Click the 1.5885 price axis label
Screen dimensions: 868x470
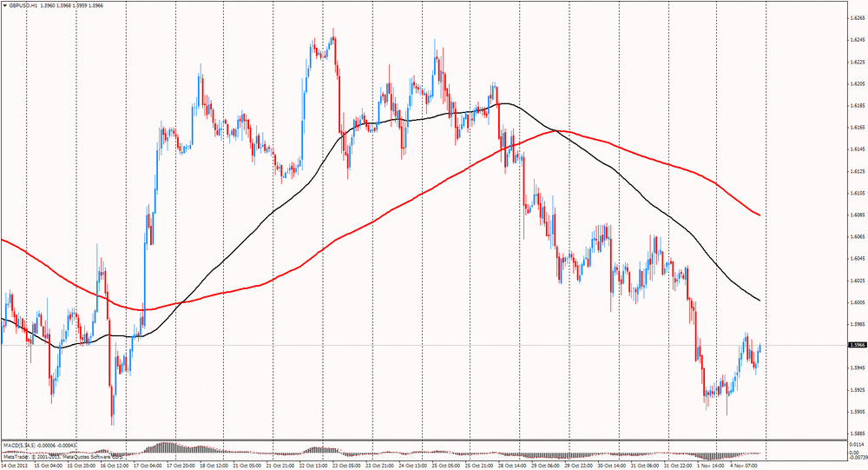(x=857, y=434)
